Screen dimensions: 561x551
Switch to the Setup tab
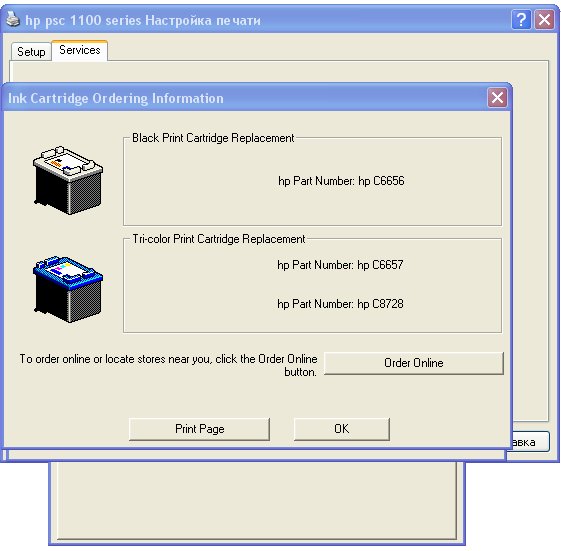[x=31, y=52]
